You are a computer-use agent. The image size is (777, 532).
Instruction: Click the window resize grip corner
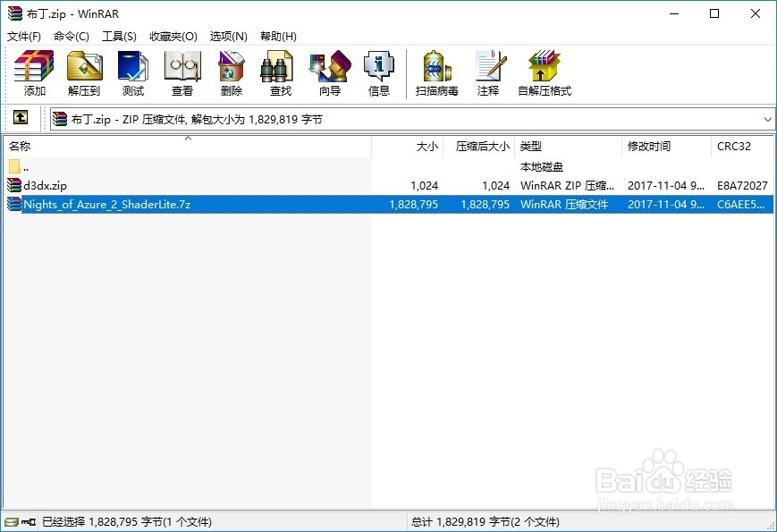coord(771,526)
